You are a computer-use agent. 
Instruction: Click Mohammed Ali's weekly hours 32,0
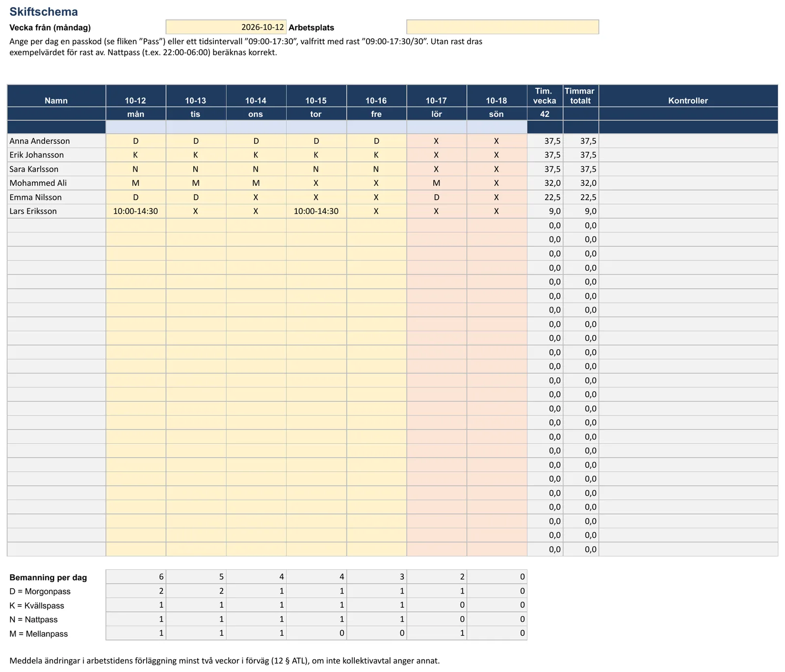point(545,183)
